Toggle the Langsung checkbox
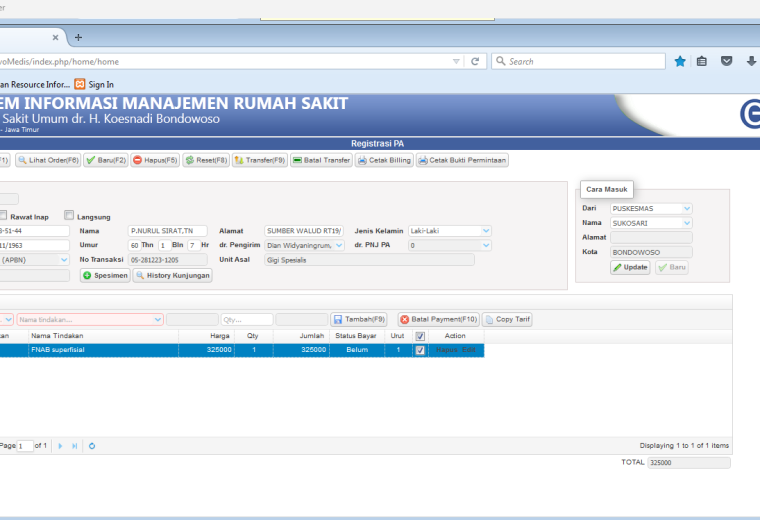Image resolution: width=760 pixels, height=520 pixels. point(69,215)
